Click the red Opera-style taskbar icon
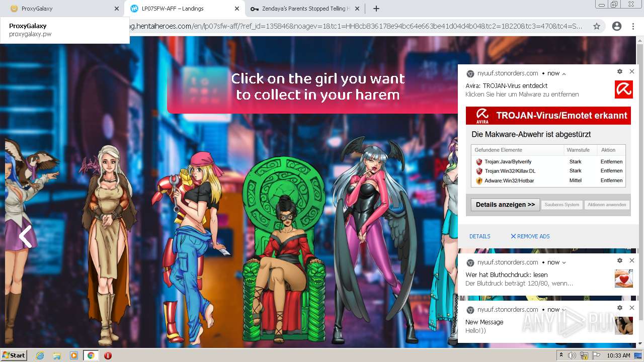 pyautogui.click(x=108, y=355)
